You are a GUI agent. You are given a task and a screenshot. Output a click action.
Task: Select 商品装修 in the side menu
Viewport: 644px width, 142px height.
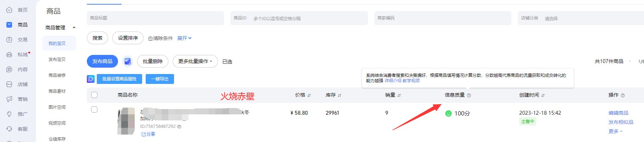click(x=57, y=75)
